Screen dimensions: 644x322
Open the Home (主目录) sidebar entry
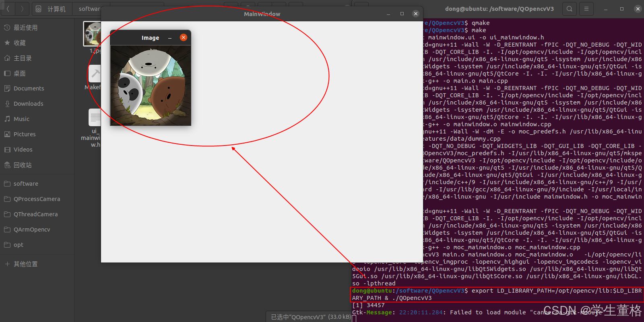tap(37, 58)
